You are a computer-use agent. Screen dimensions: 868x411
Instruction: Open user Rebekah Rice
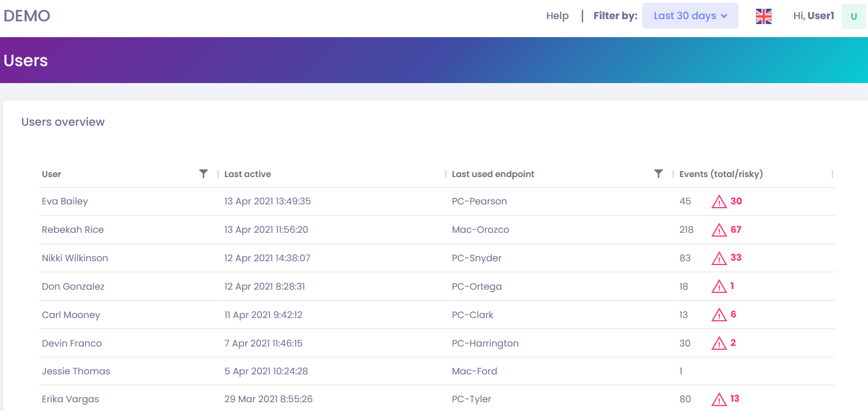[x=73, y=230]
